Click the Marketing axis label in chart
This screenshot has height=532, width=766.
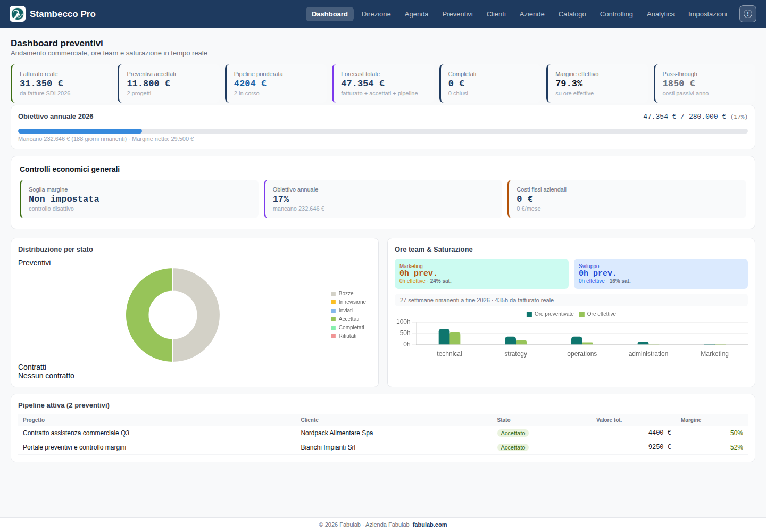(714, 354)
